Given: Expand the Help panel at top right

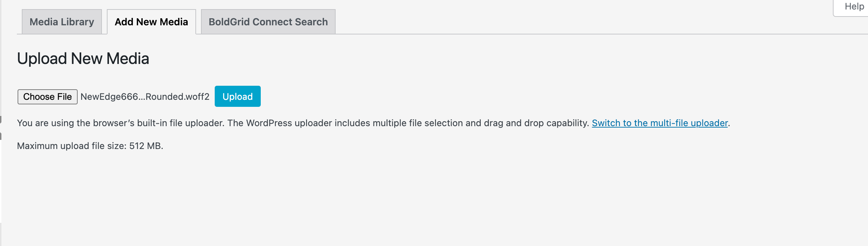Looking at the screenshot, I should click(x=854, y=7).
